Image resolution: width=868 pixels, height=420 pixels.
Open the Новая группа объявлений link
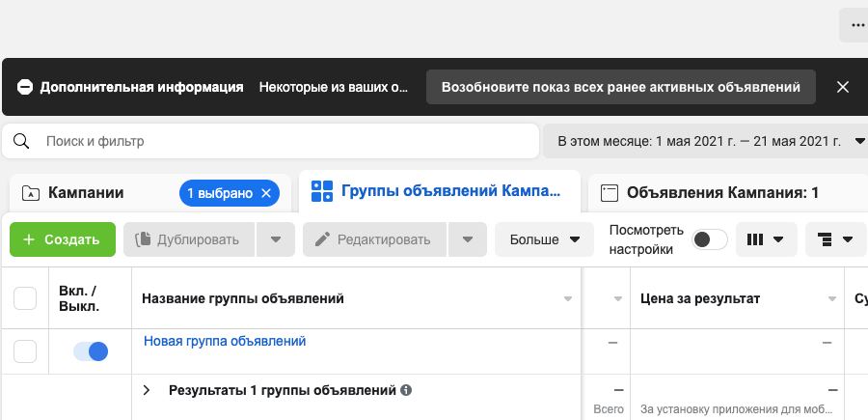225,341
